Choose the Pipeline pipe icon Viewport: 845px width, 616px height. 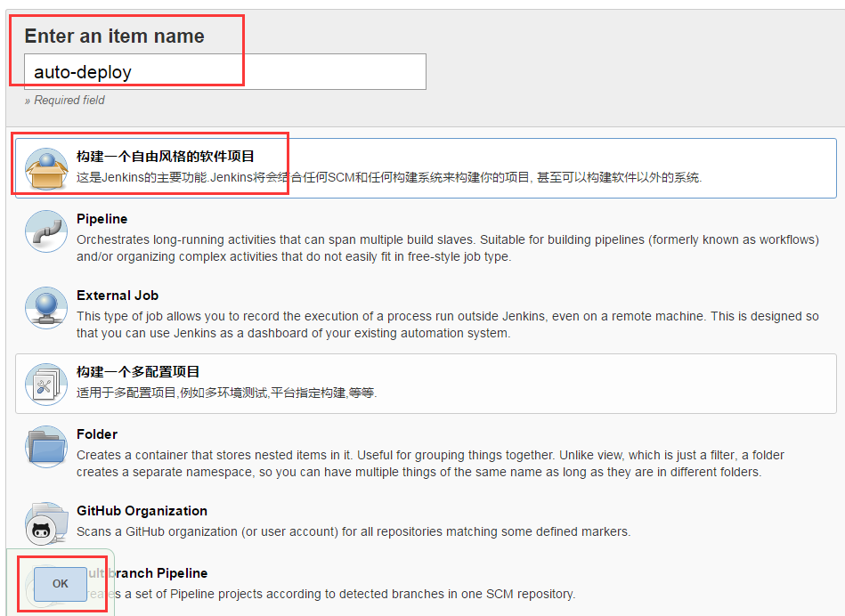point(46,231)
